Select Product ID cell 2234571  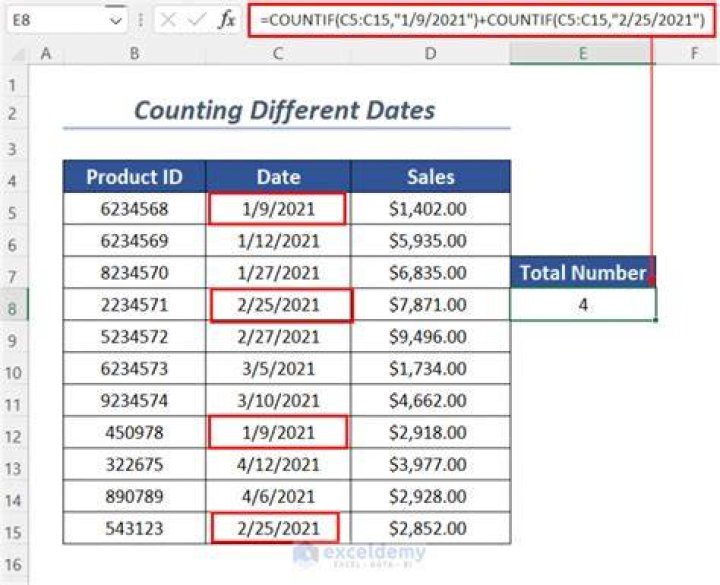coord(135,304)
